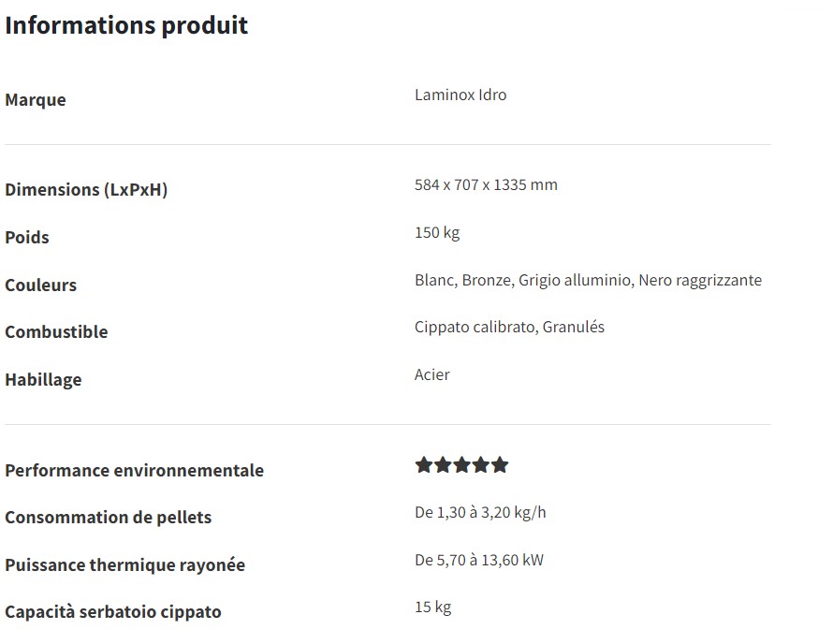Click the 'Marque' label

[36, 100]
